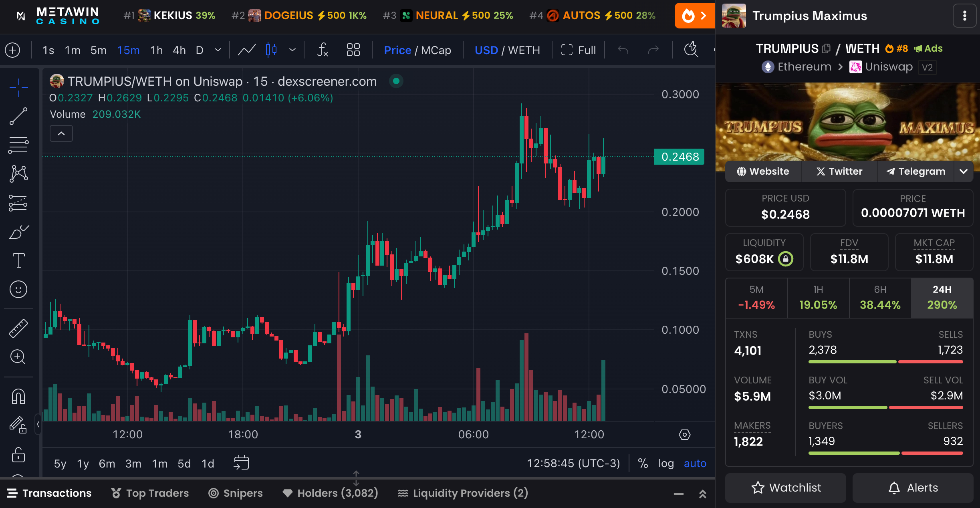Switch chart to line style

247,50
